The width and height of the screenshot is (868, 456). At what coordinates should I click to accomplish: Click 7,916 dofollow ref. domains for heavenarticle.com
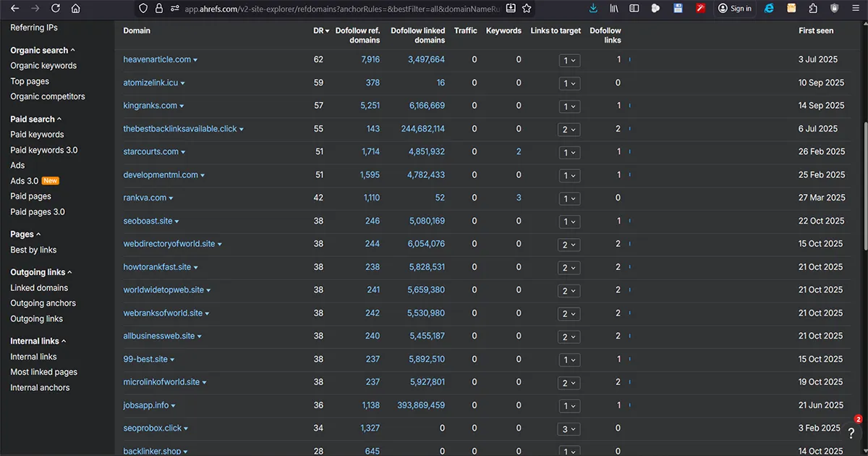(370, 59)
